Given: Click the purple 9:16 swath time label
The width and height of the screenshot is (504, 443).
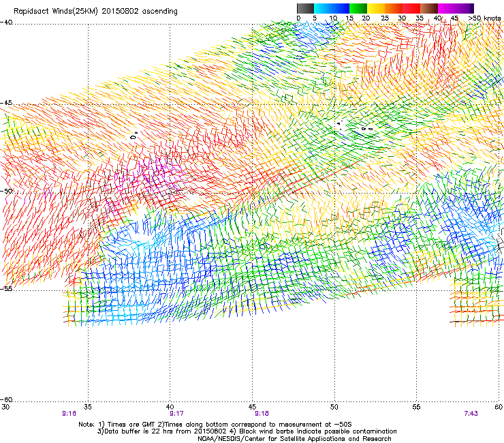Looking at the screenshot, I should click(69, 414).
